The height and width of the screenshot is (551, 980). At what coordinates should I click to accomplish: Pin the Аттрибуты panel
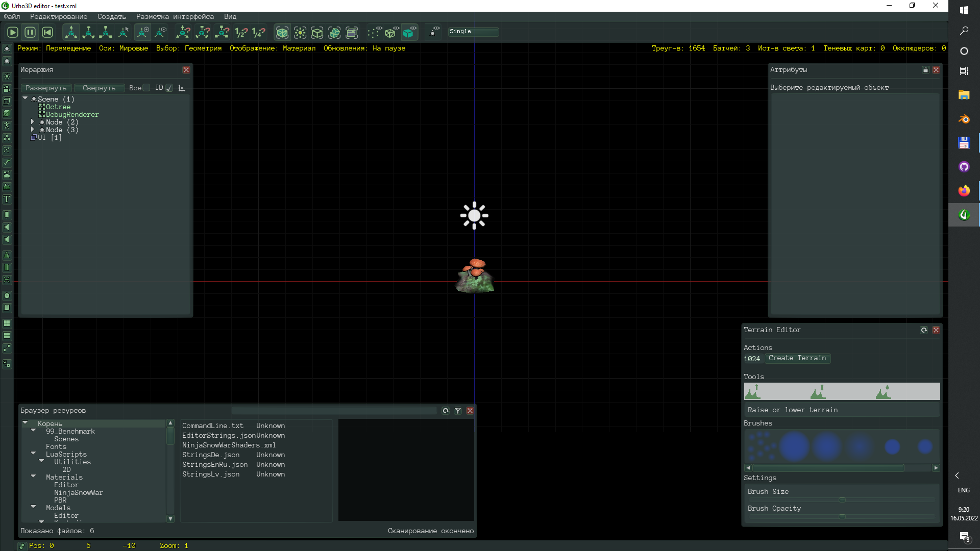925,70
